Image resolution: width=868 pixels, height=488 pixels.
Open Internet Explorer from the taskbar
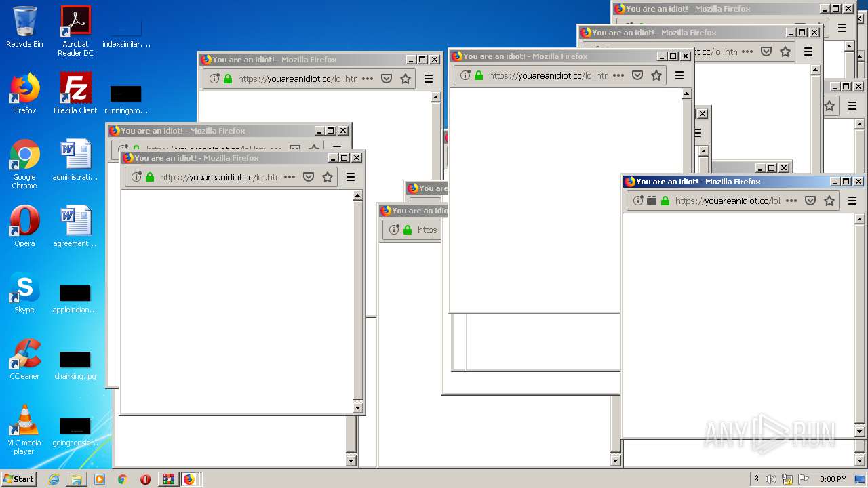click(54, 479)
